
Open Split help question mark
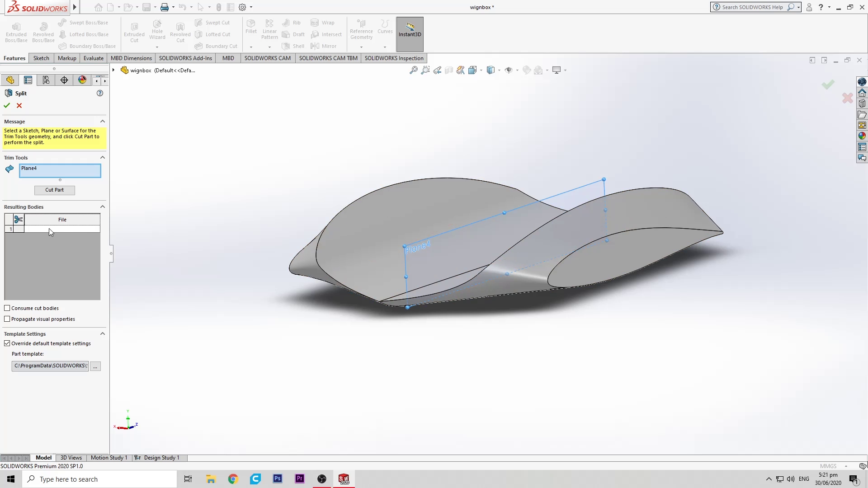100,93
